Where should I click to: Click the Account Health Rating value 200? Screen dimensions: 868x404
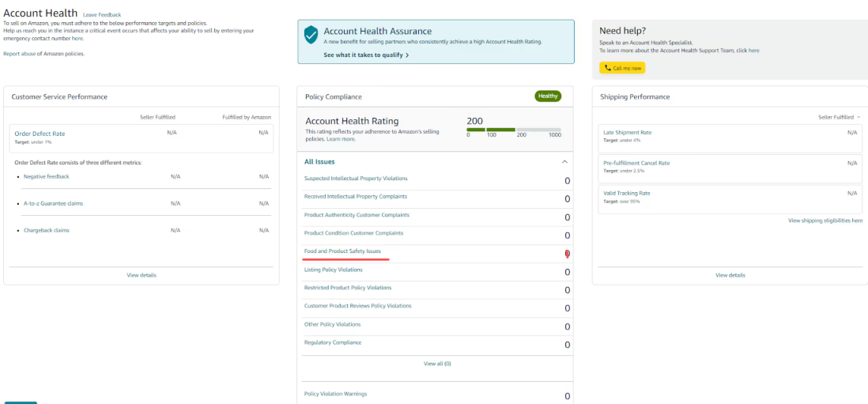475,121
